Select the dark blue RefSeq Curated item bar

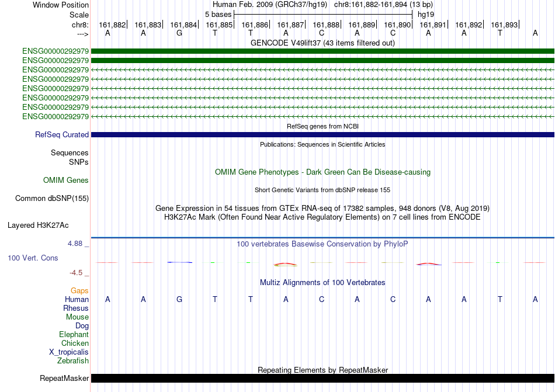point(322,135)
